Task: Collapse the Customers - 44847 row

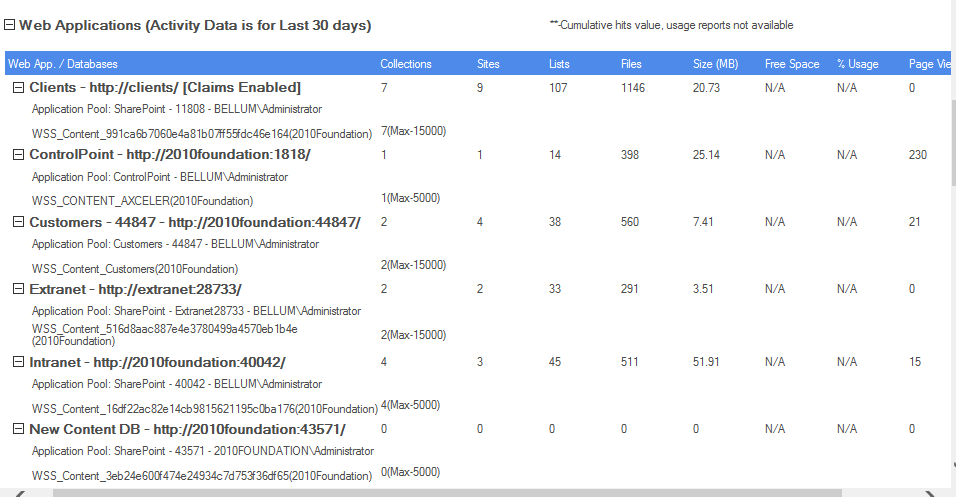Action: point(18,222)
